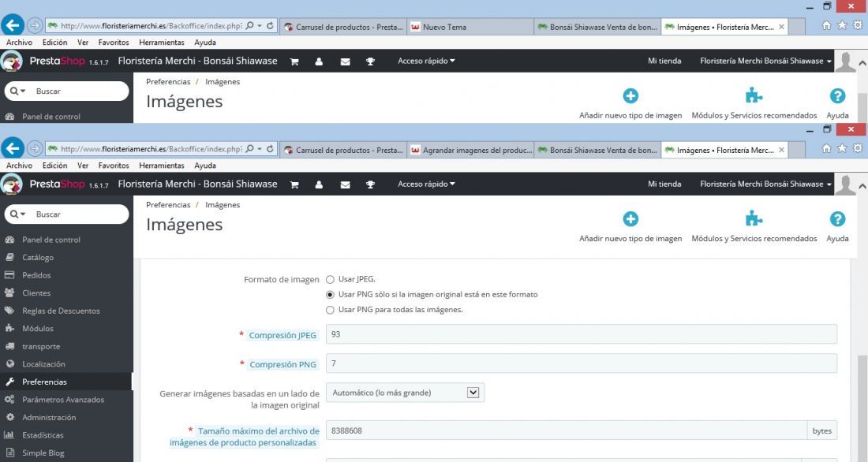The image size is (868, 462).
Task: Close the 'Imágenes • Floristería Merc...' tab in lower window
Action: coord(781,150)
